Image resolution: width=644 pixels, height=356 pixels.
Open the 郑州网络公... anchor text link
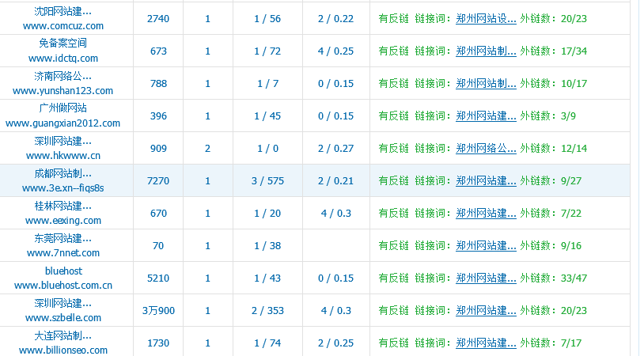486,148
